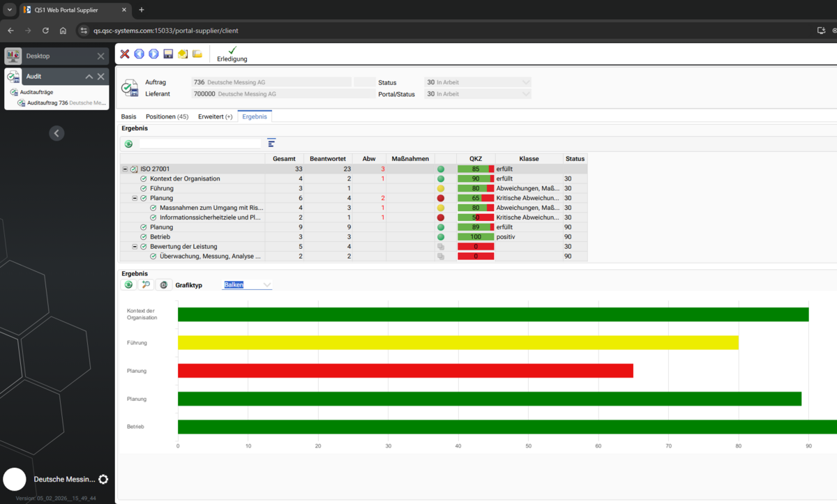Click the red Planung bar in chart

tap(405, 370)
